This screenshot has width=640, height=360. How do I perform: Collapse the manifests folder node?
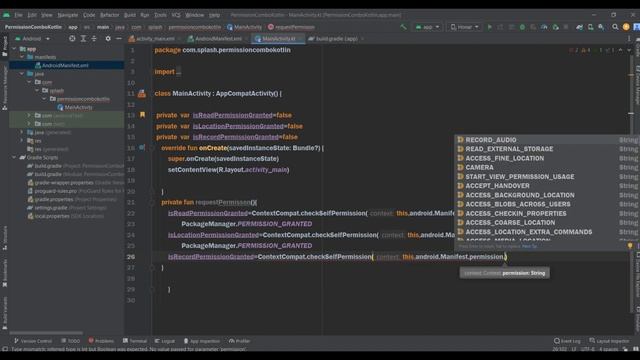click(22, 57)
